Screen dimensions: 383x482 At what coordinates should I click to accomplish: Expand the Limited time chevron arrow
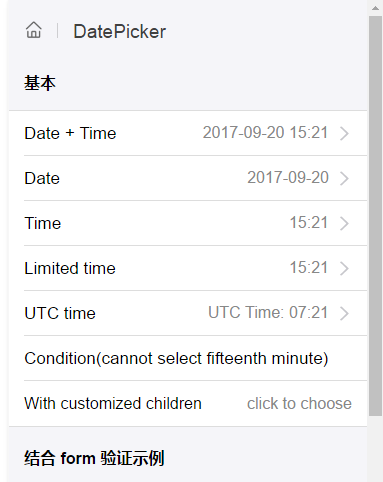pos(344,268)
